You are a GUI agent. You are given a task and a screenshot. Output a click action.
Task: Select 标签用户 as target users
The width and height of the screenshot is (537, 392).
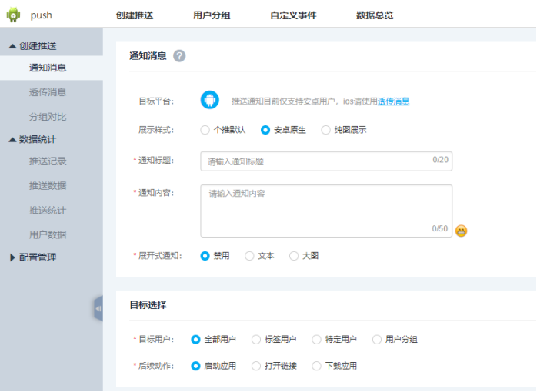point(256,339)
